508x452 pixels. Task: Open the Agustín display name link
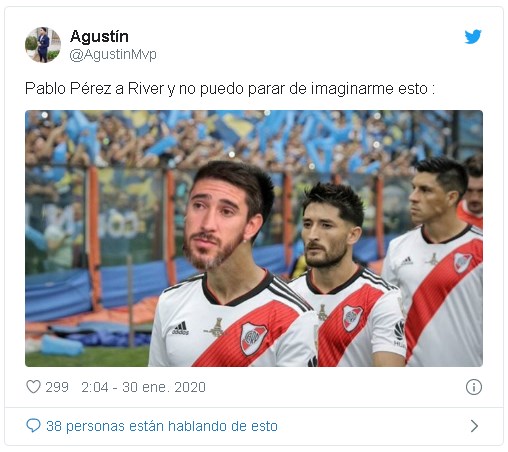click(99, 36)
